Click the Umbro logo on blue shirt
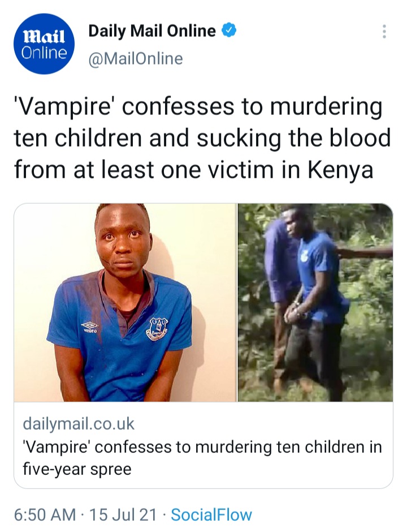This screenshot has width=407, height=532. click(89, 327)
